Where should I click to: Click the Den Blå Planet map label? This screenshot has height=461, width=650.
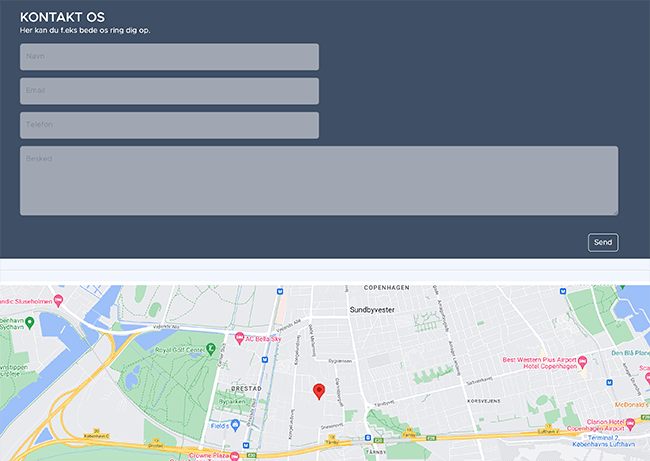pyautogui.click(x=630, y=353)
